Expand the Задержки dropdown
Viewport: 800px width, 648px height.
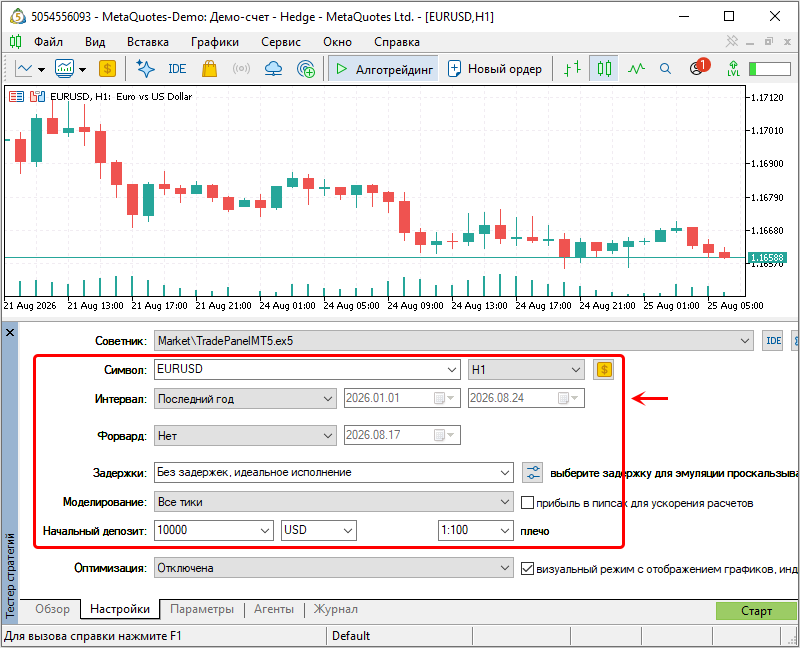coord(505,473)
